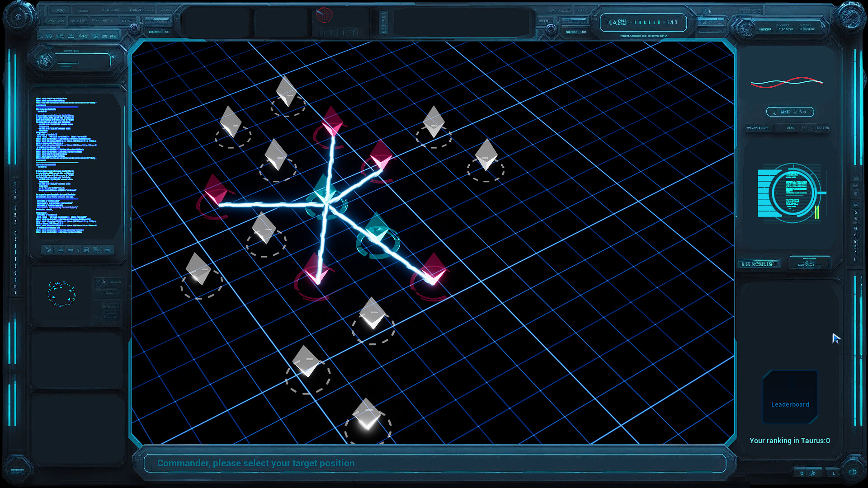The width and height of the screenshot is (868, 488).
Task: Select the white diamond left of the top pink diamond
Action: pyautogui.click(x=231, y=122)
